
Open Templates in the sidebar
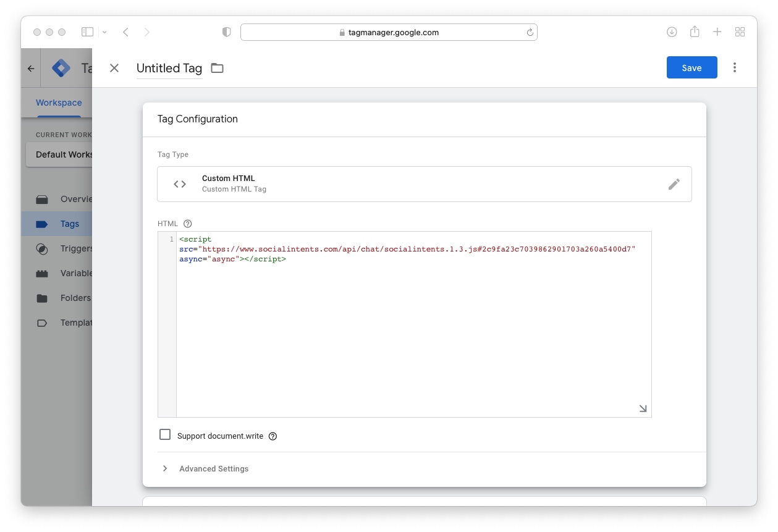point(57,323)
